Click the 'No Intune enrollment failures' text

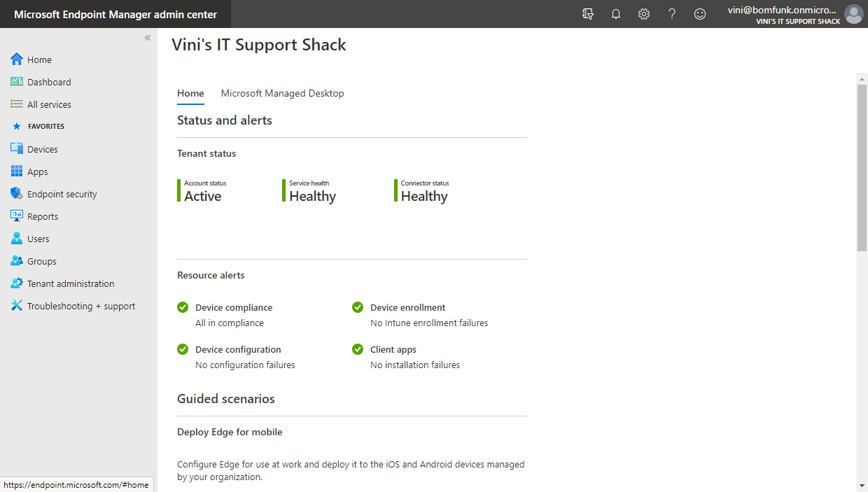point(429,323)
